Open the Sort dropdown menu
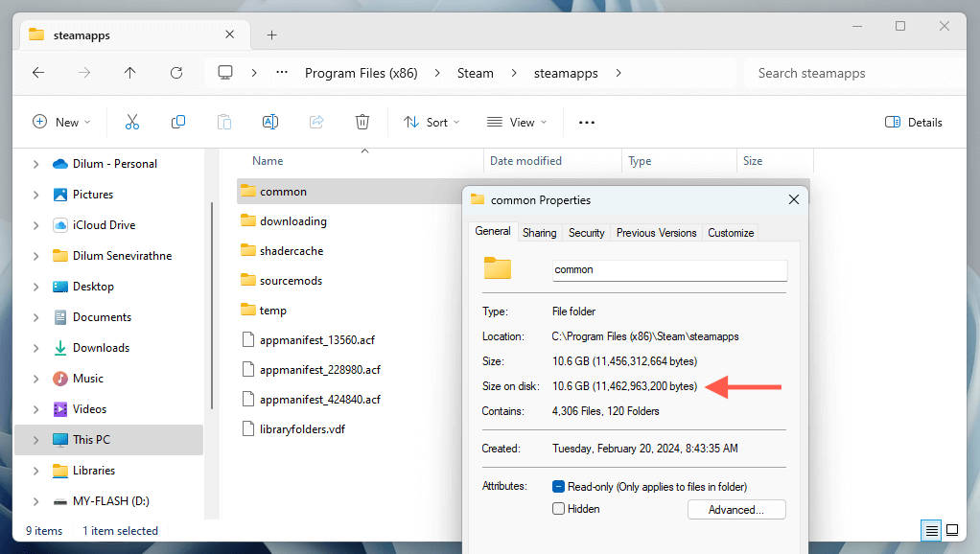The image size is (980, 554). coord(432,123)
